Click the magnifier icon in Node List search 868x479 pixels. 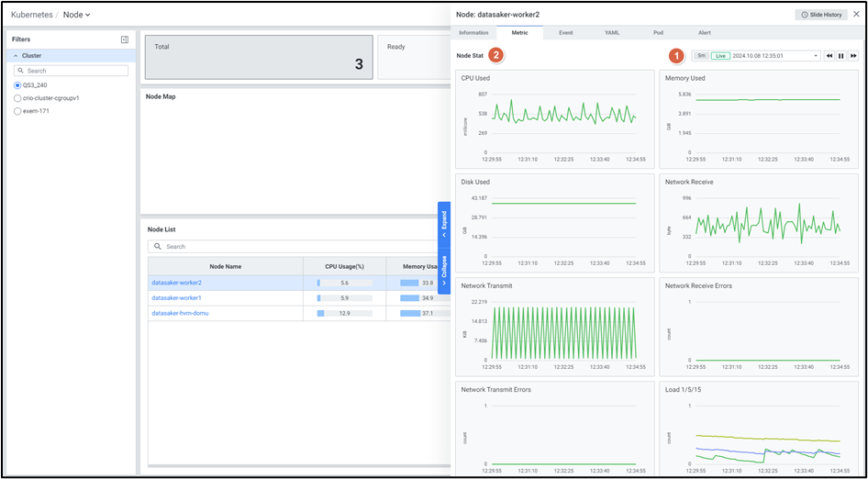[x=158, y=247]
